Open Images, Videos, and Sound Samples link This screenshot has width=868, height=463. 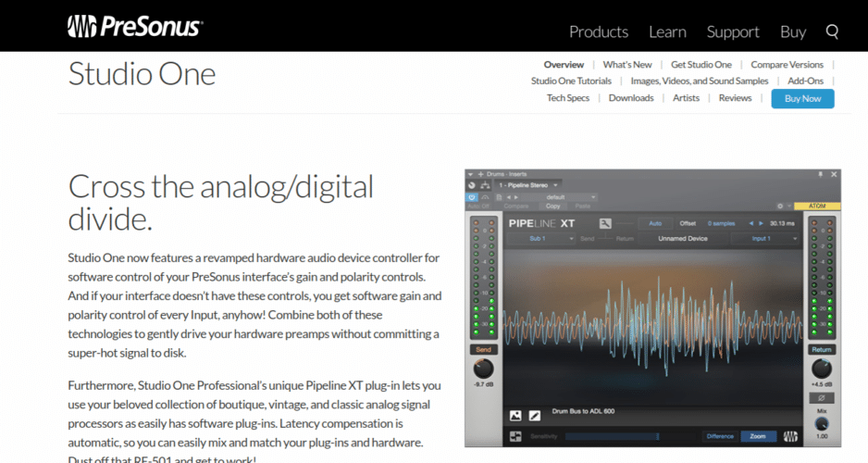[700, 81]
